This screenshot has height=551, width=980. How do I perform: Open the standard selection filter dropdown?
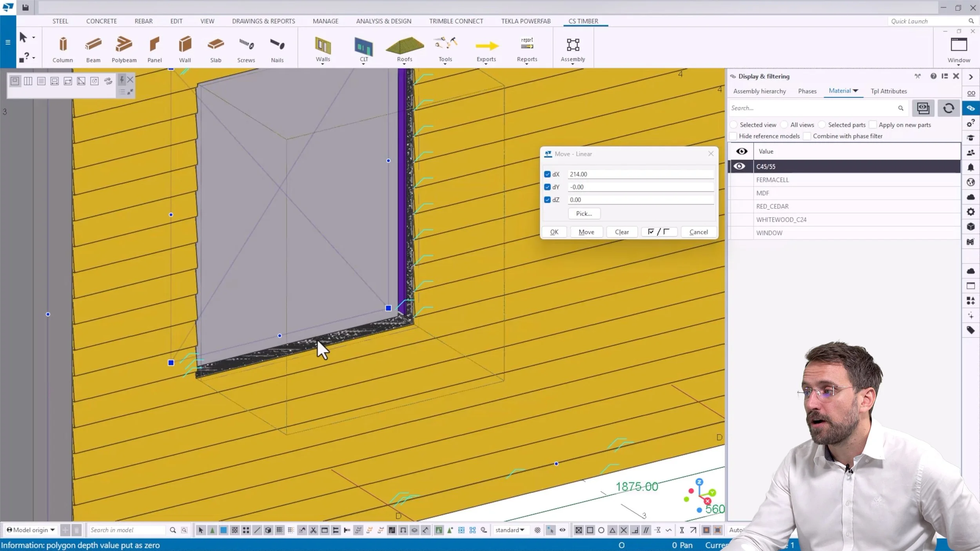click(510, 530)
